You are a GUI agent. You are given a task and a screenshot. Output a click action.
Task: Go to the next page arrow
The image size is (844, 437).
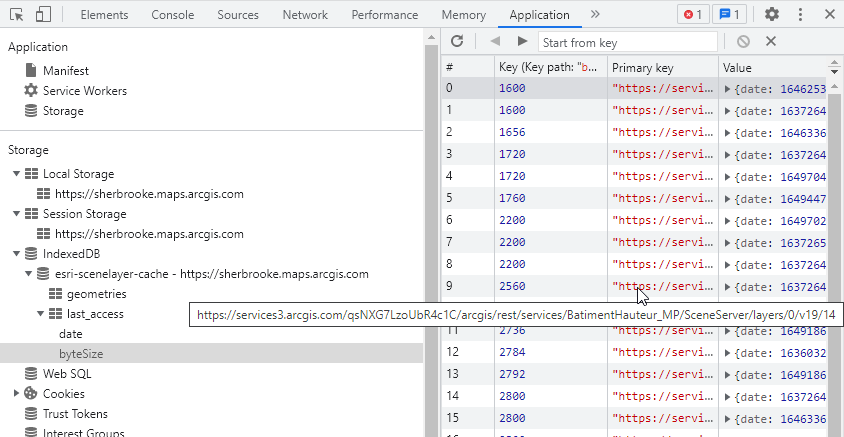point(522,41)
